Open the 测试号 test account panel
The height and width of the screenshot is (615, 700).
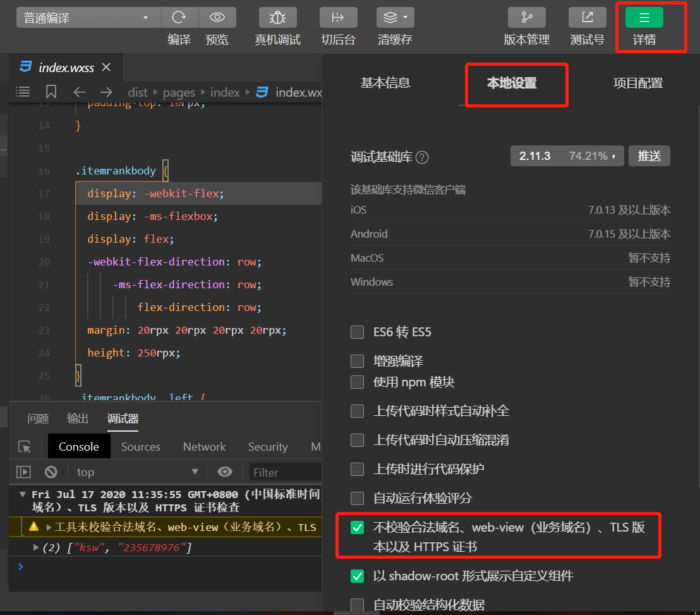587,17
